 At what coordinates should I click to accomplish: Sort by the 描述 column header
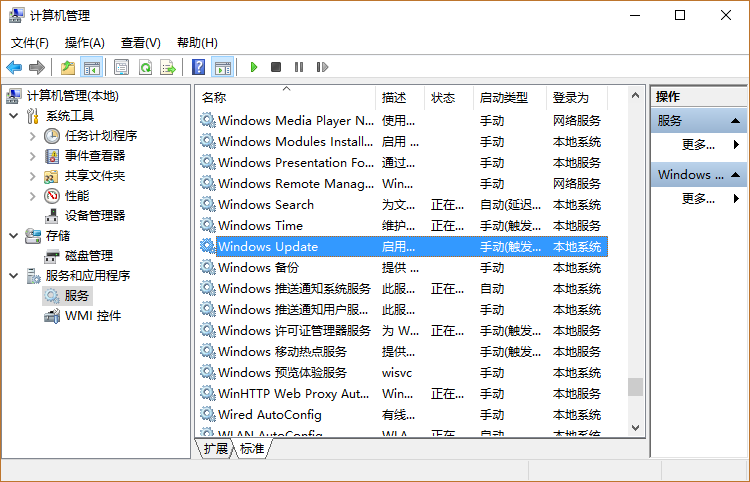[400, 98]
